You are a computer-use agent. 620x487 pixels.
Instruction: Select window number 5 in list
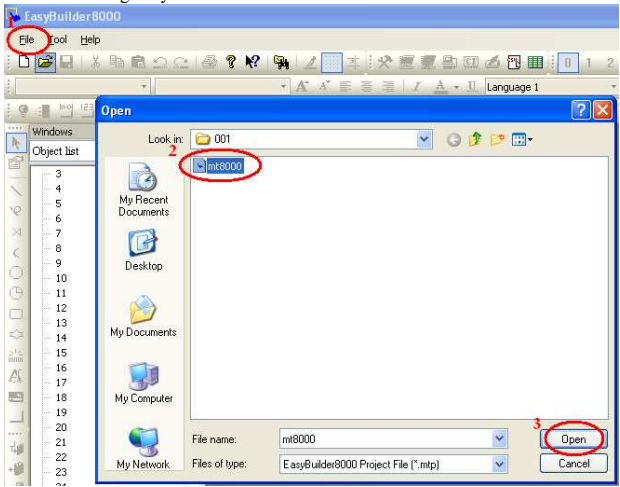tap(58, 204)
